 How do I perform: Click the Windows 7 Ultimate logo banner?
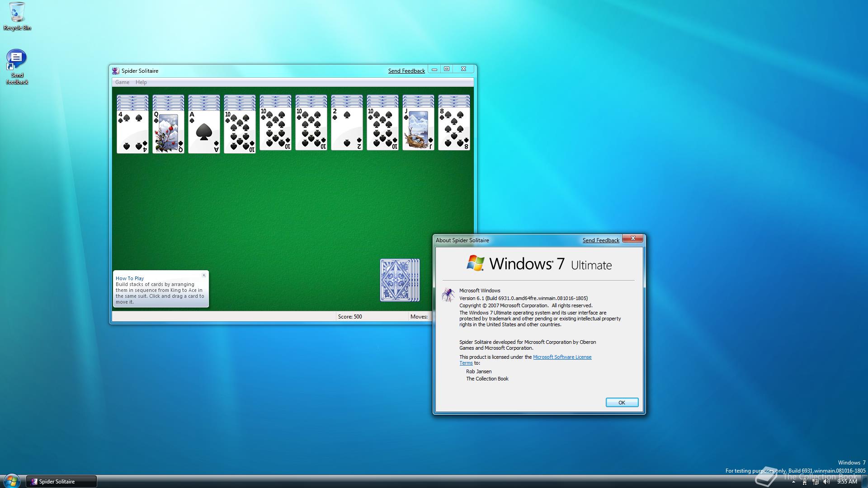(539, 264)
